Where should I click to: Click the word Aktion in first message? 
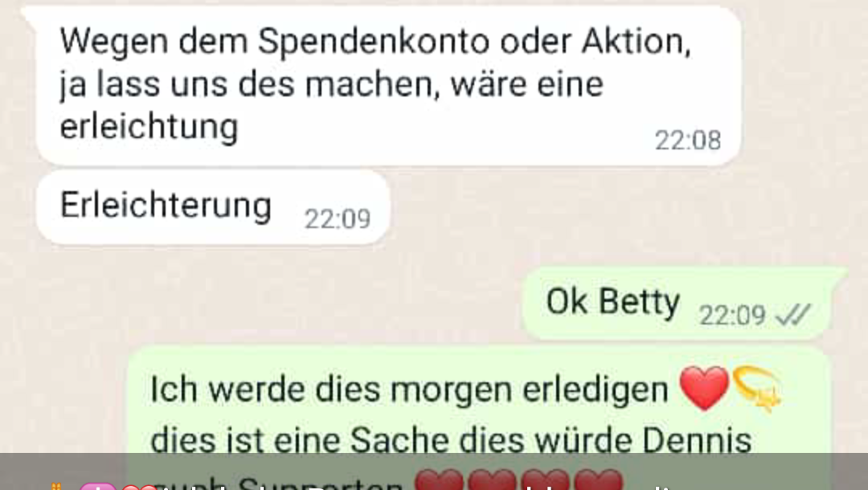click(x=636, y=41)
